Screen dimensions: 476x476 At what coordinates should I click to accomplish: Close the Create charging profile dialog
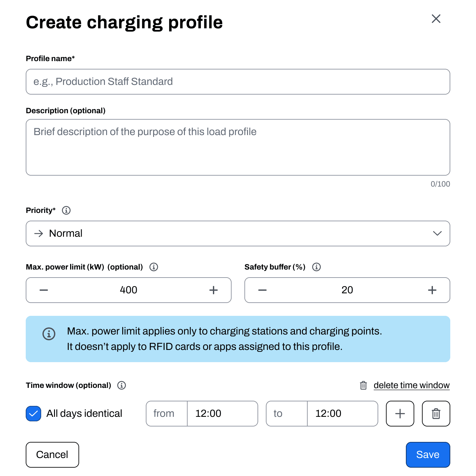436,19
